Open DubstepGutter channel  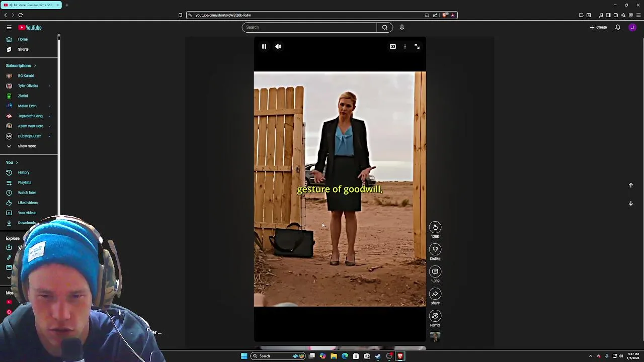29,136
